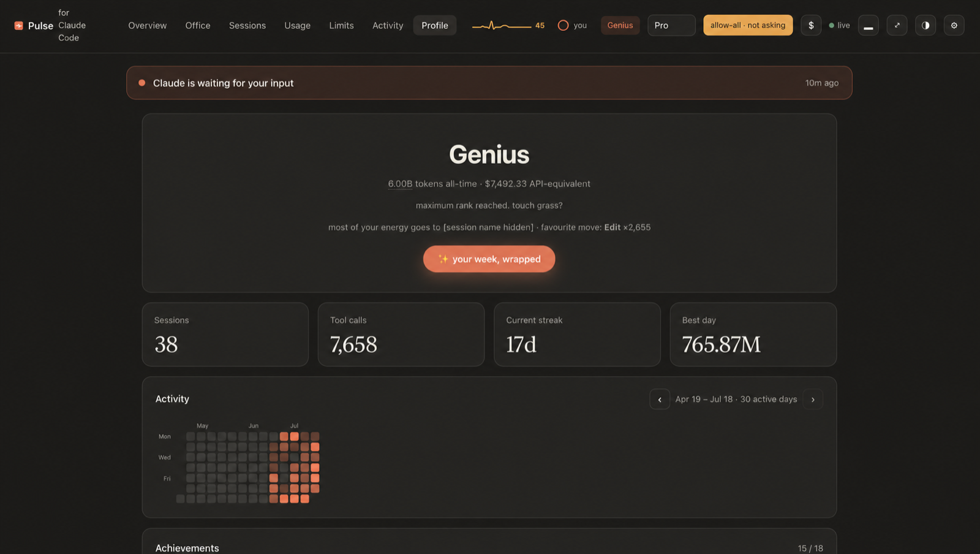Open the Office tab
Image resolution: width=980 pixels, height=554 pixels.
tap(198, 25)
